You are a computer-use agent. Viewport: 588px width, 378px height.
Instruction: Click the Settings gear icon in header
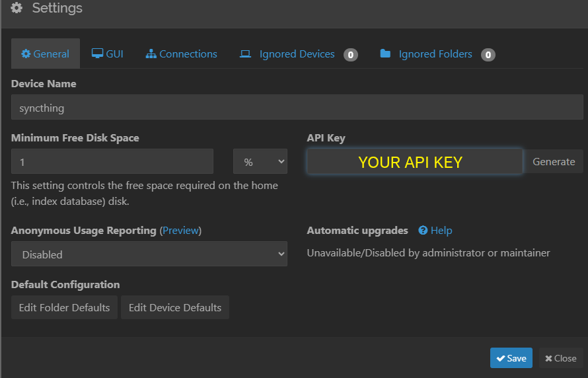click(x=17, y=7)
